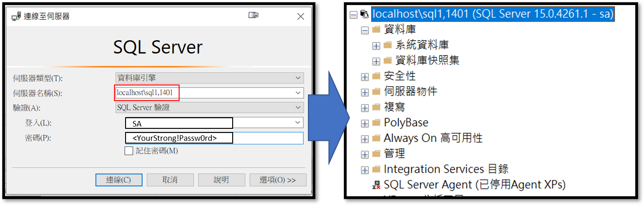Viewport: 644px width, 205px height.
Task: Expand the Always On 高可用性 node
Action: (x=365, y=139)
